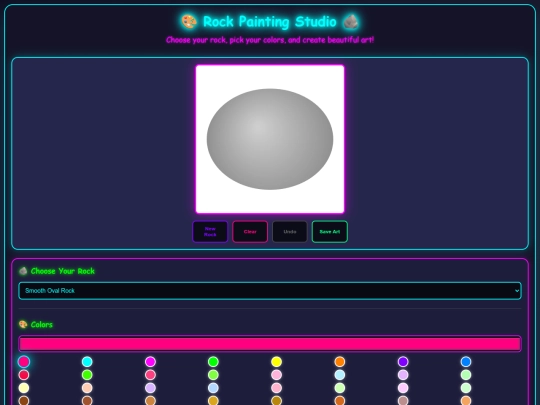540x405 pixels.
Task: Pick the bright blue color swatch
Action: 466,362
